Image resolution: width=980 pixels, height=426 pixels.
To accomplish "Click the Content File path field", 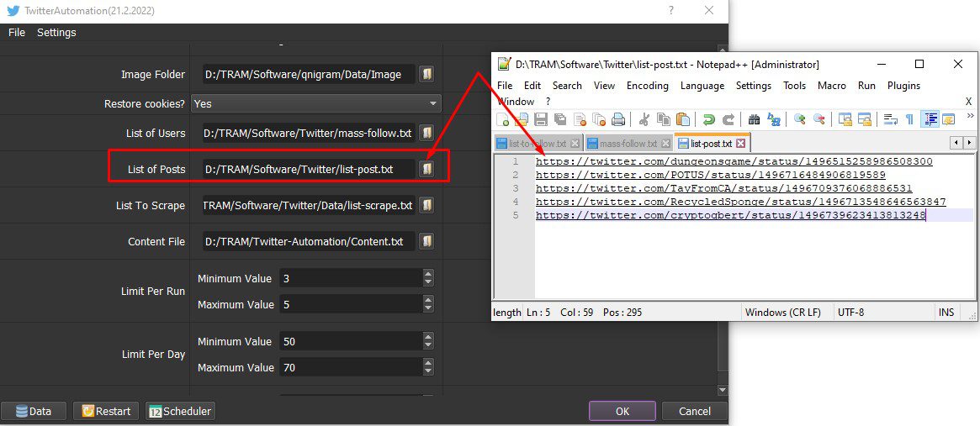I will pos(309,241).
